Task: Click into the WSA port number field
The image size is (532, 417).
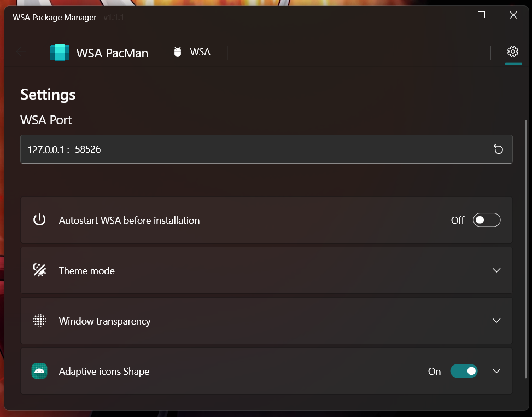Action: coord(219,149)
